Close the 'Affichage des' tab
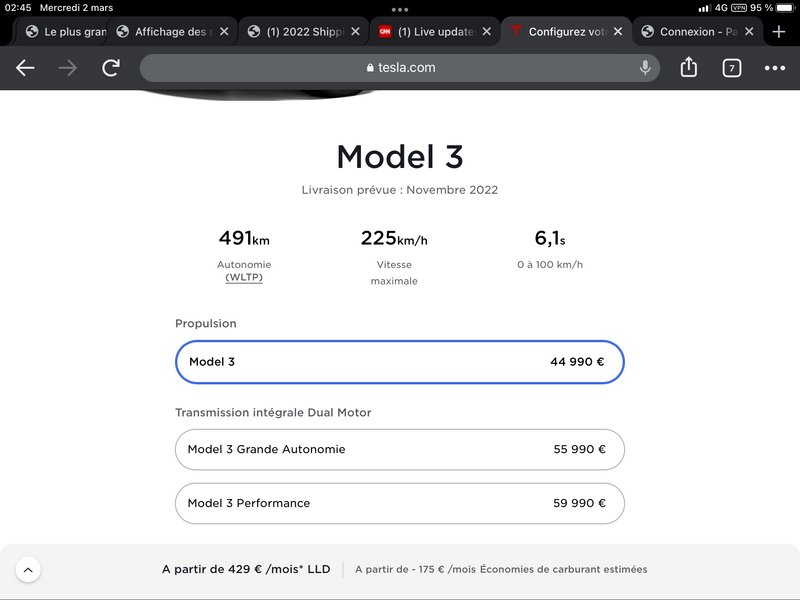The width and height of the screenshot is (800, 600). tap(224, 32)
